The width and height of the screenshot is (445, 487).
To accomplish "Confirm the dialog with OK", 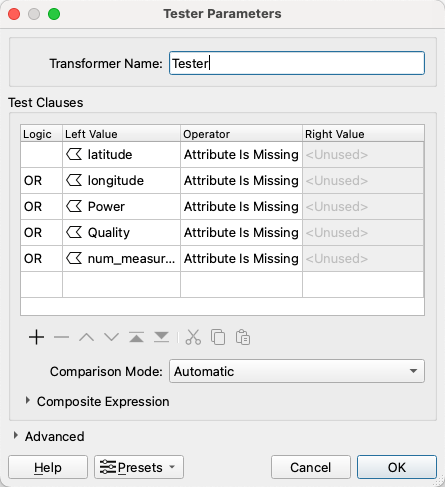I will (x=397, y=467).
